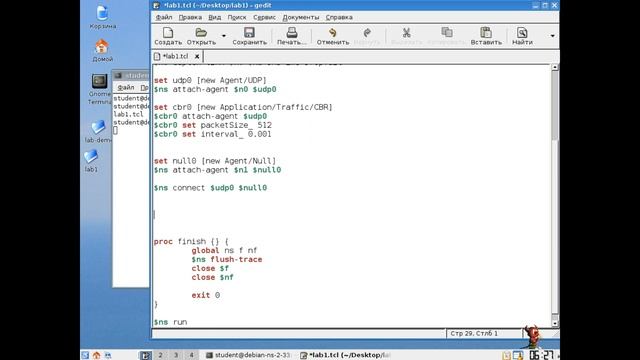Close the *lab1.tcl tab with its x
The image size is (640, 360).
coord(197,56)
